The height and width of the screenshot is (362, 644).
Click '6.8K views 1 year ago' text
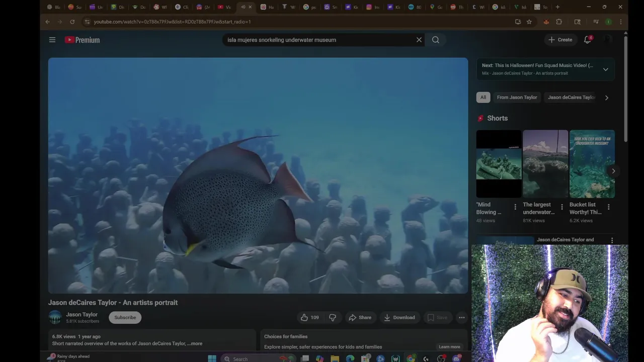76,336
